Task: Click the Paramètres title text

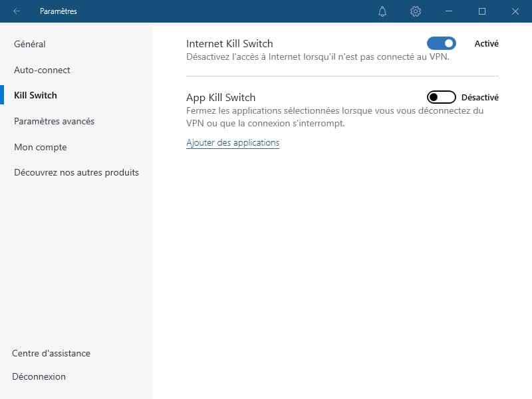Action: (59, 11)
